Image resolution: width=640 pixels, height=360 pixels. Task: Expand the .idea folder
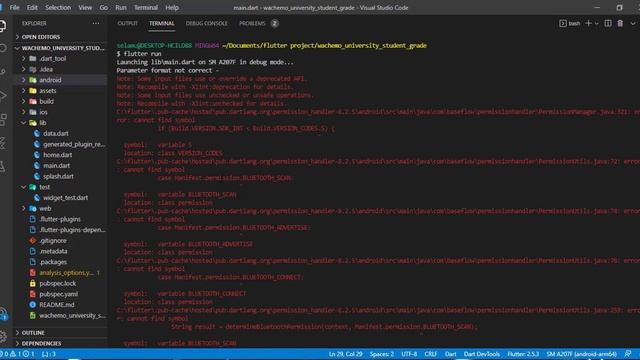pyautogui.click(x=46, y=69)
